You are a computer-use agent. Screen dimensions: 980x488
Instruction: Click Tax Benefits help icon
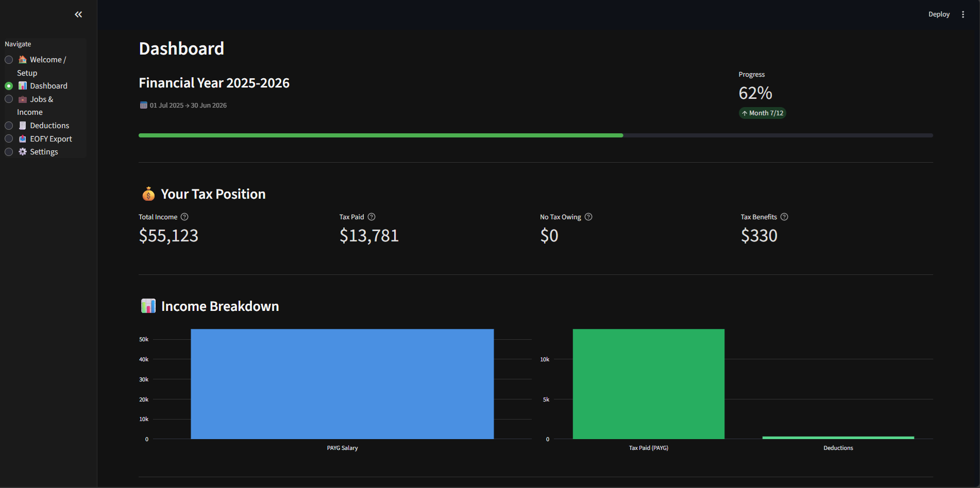(784, 217)
